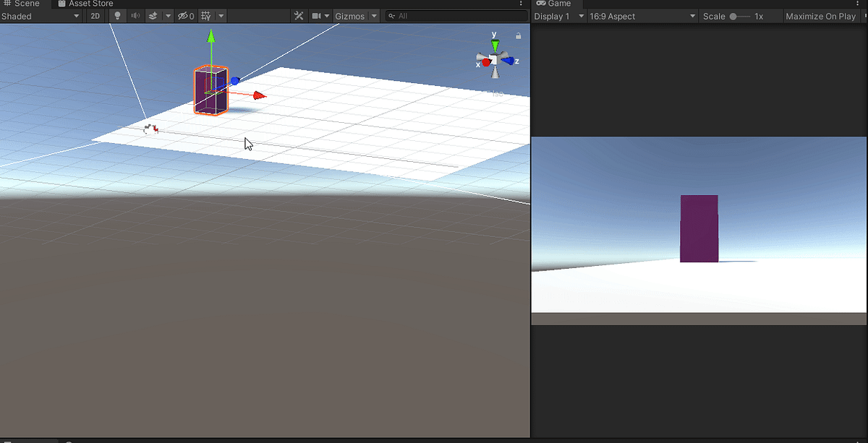The width and height of the screenshot is (868, 443).
Task: Enable Maximize On Play
Action: [820, 15]
